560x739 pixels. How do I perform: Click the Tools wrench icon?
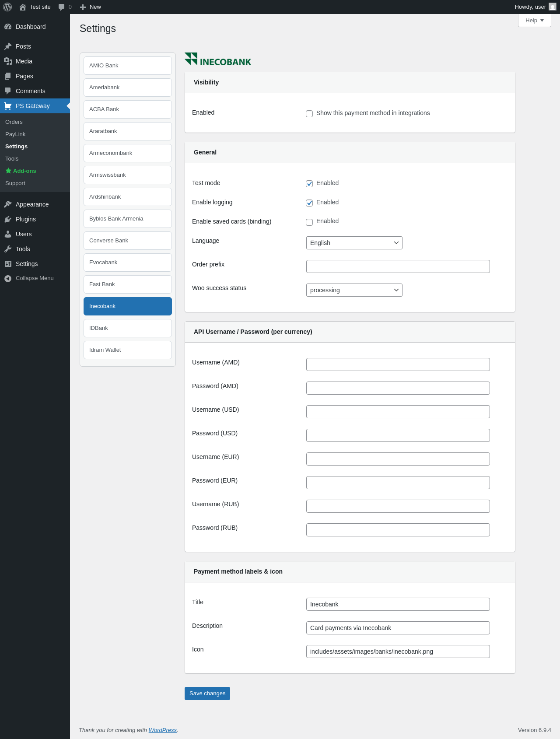tap(8, 249)
